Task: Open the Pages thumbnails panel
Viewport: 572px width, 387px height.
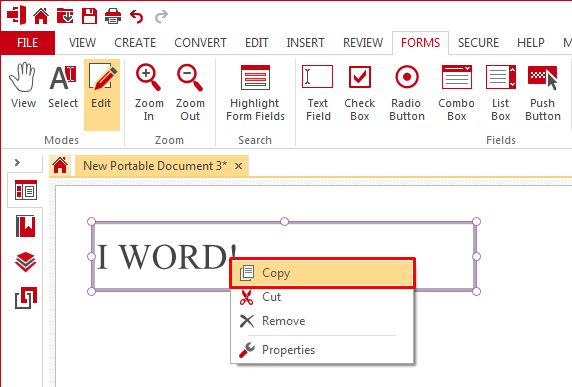Action: [x=26, y=190]
